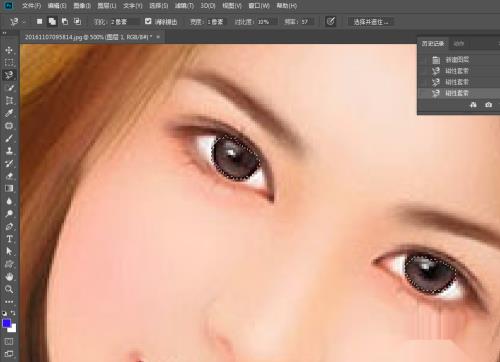Toggle Quick Mask mode
This screenshot has height=362, width=500.
pos(9,341)
